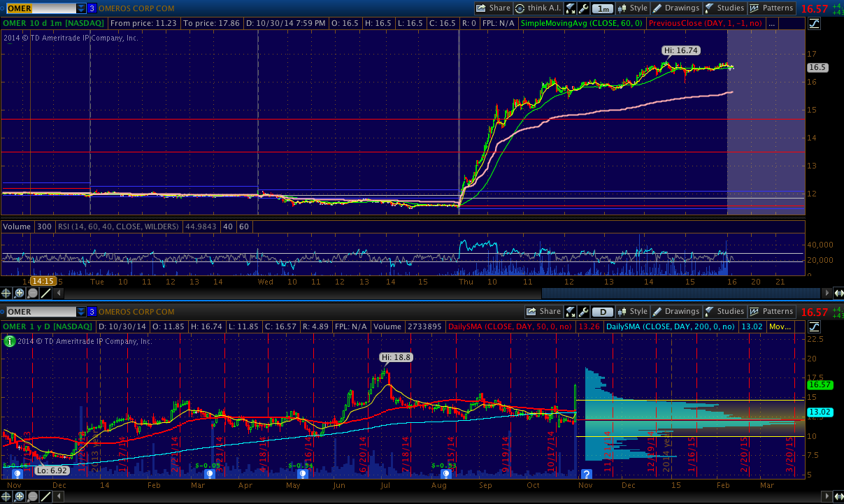
Task: Click the question mark event icon near Nov
Action: [x=586, y=474]
